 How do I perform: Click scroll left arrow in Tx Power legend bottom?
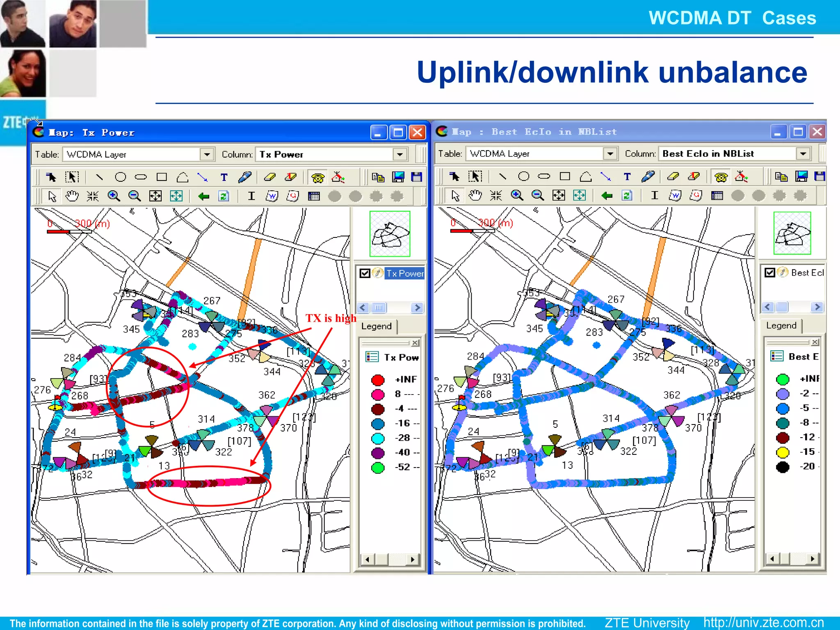(x=367, y=559)
